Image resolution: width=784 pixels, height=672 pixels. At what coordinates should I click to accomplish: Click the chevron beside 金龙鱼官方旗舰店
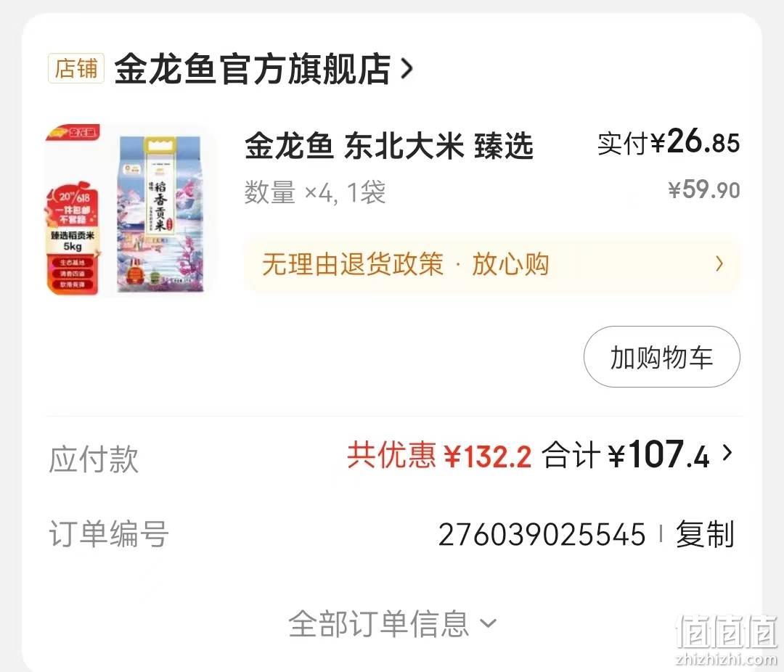[407, 69]
